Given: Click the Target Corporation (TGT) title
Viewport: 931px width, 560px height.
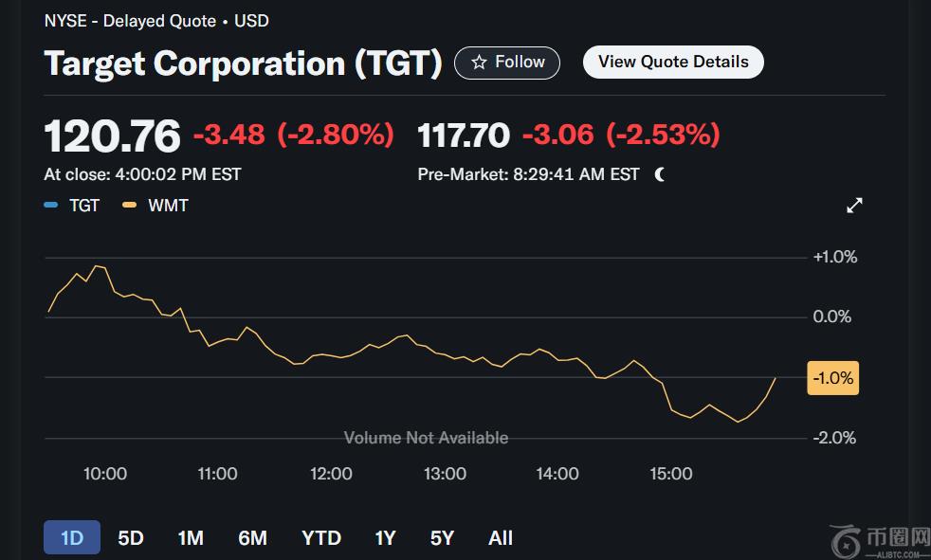Looking at the screenshot, I should point(243,63).
